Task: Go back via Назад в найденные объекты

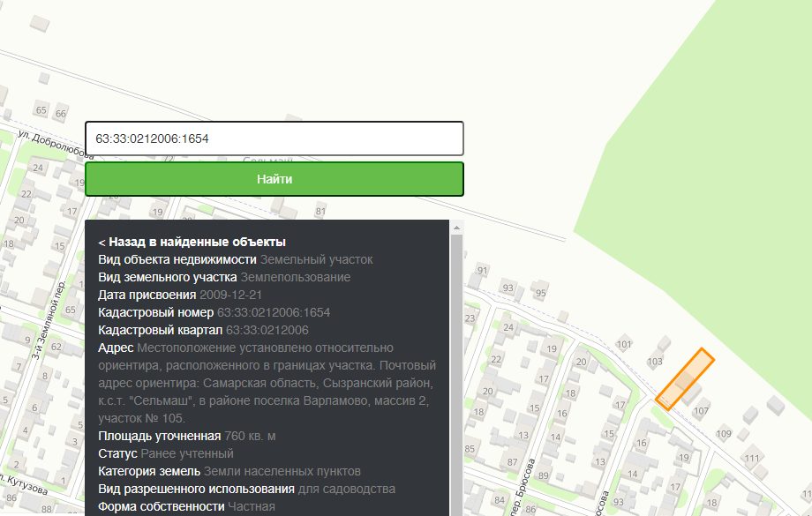Action: [192, 242]
